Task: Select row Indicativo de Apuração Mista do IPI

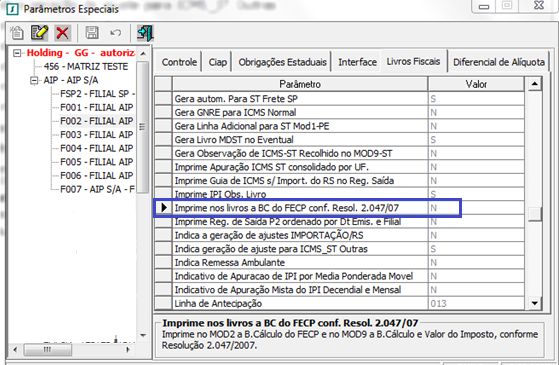Action: click(339, 289)
